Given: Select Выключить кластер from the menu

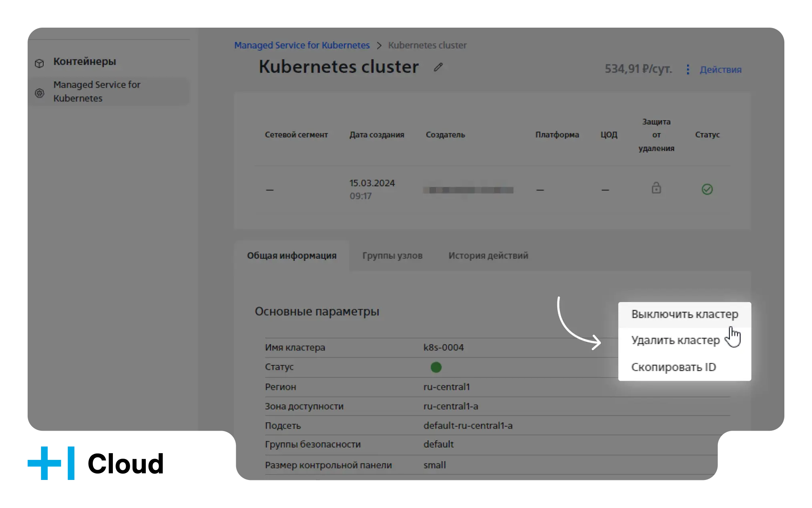Looking at the screenshot, I should pos(685,314).
